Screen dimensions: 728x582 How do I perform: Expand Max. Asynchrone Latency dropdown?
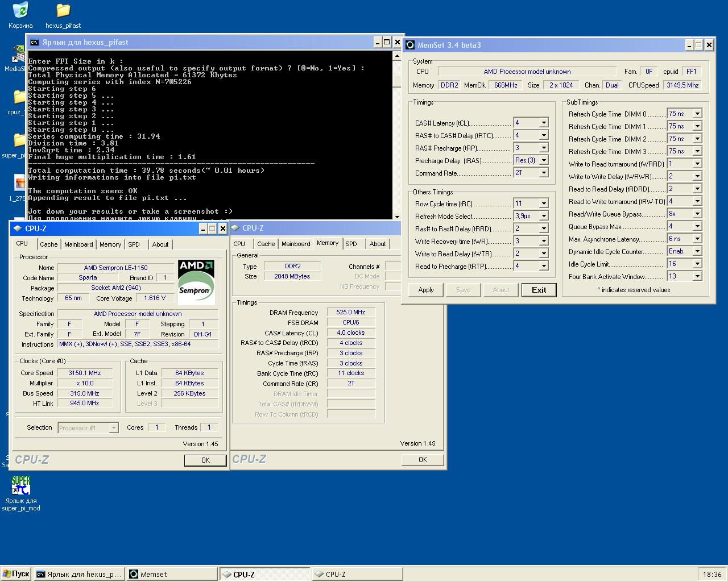click(x=697, y=239)
